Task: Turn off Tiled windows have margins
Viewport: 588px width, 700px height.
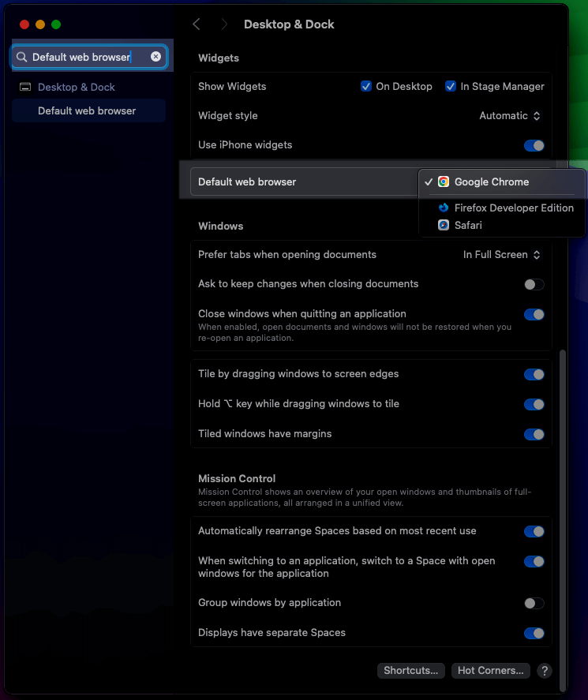Action: coord(534,434)
